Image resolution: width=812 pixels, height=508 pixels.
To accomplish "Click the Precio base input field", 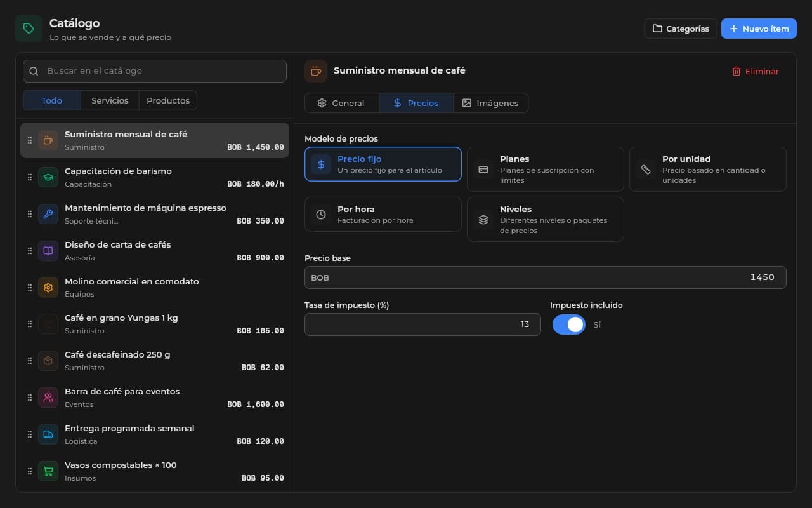I will tap(546, 277).
